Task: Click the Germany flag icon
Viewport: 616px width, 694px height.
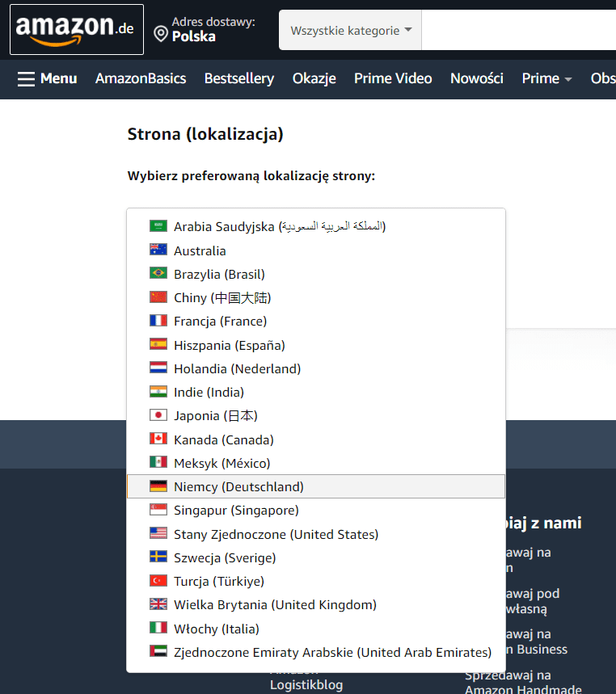Action: (x=158, y=486)
